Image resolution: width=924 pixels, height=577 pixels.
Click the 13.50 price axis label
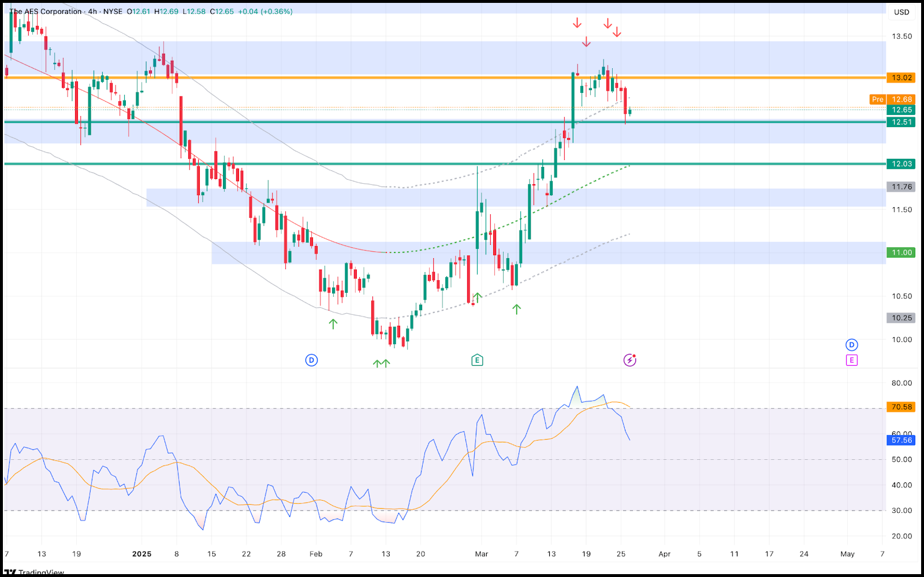point(901,36)
